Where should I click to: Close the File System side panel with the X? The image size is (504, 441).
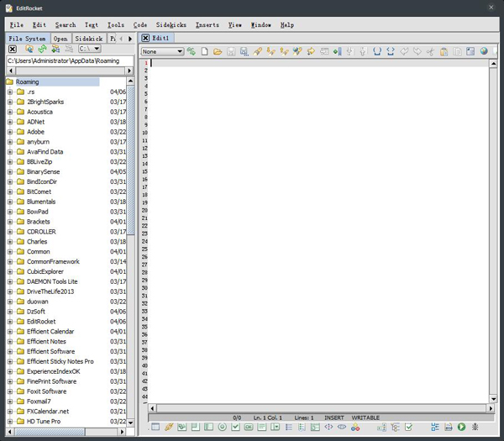[x=13, y=49]
